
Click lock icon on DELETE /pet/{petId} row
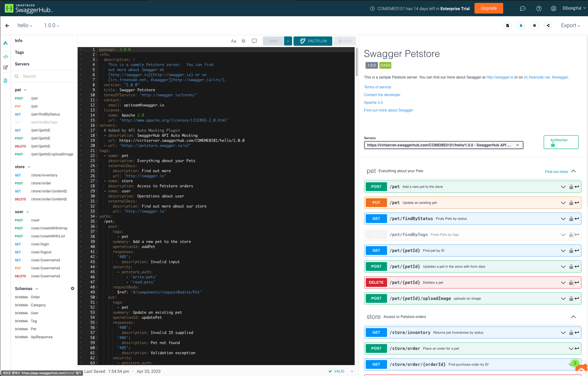[x=571, y=283]
